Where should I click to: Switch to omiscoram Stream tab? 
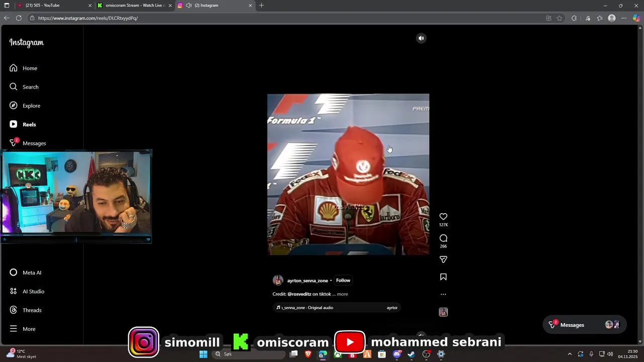pyautogui.click(x=135, y=6)
